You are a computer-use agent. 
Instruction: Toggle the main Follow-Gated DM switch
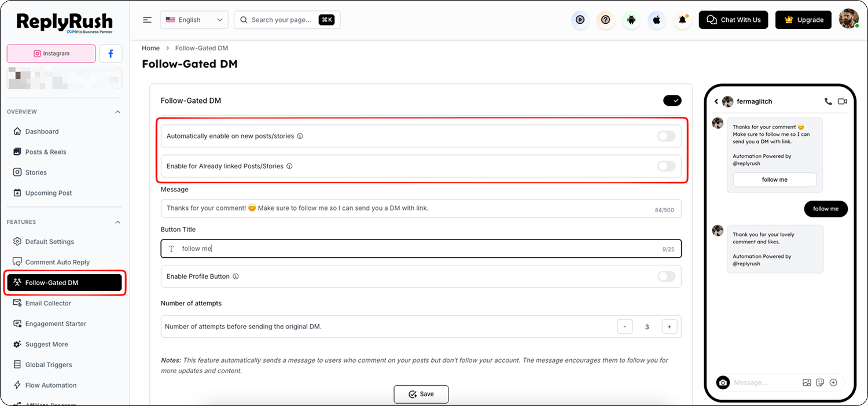(672, 101)
